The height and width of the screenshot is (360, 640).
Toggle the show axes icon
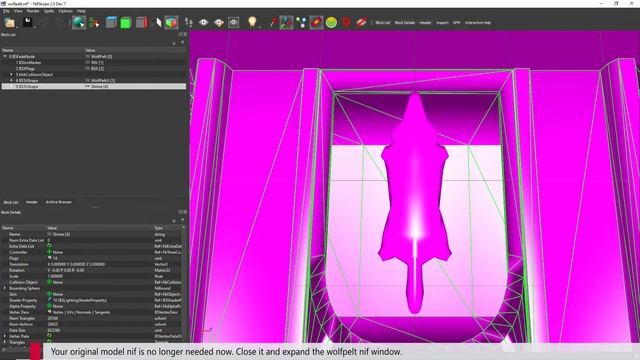287,22
